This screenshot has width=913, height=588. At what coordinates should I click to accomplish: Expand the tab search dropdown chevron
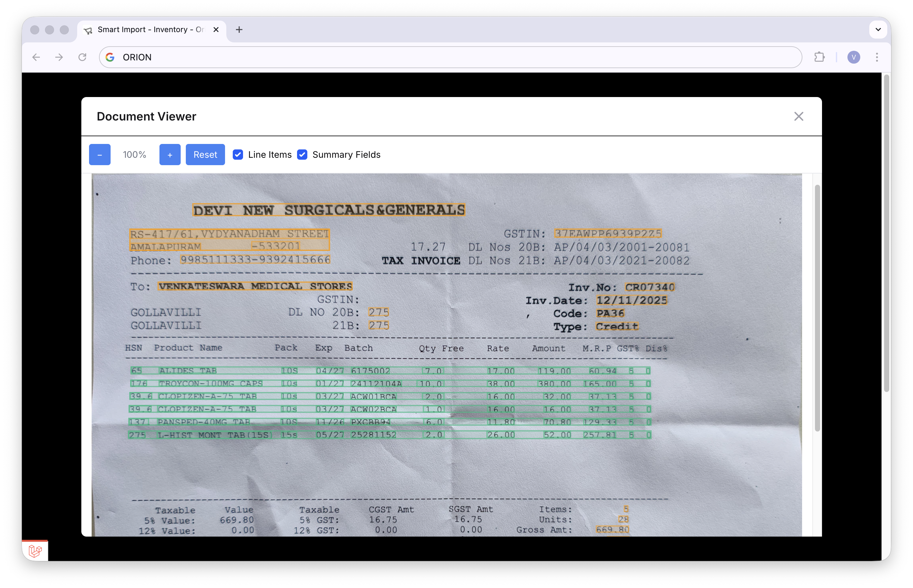pyautogui.click(x=878, y=30)
